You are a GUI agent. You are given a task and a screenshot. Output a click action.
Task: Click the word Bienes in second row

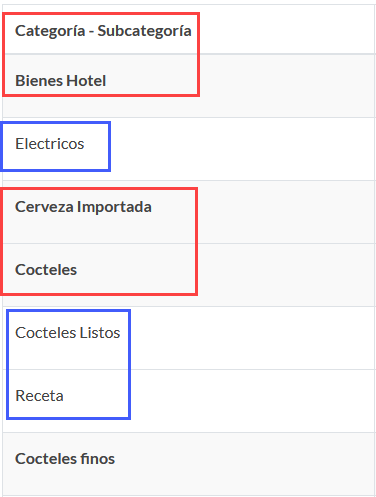pyautogui.click(x=39, y=81)
